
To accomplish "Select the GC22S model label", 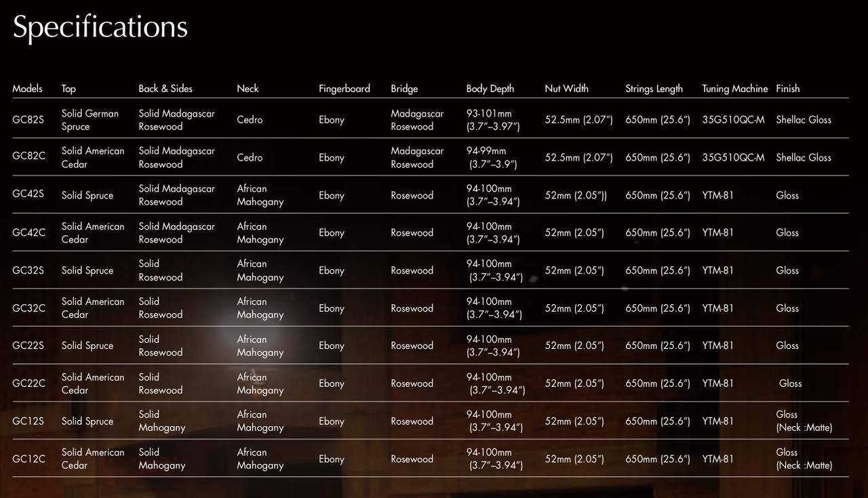I will coord(28,346).
